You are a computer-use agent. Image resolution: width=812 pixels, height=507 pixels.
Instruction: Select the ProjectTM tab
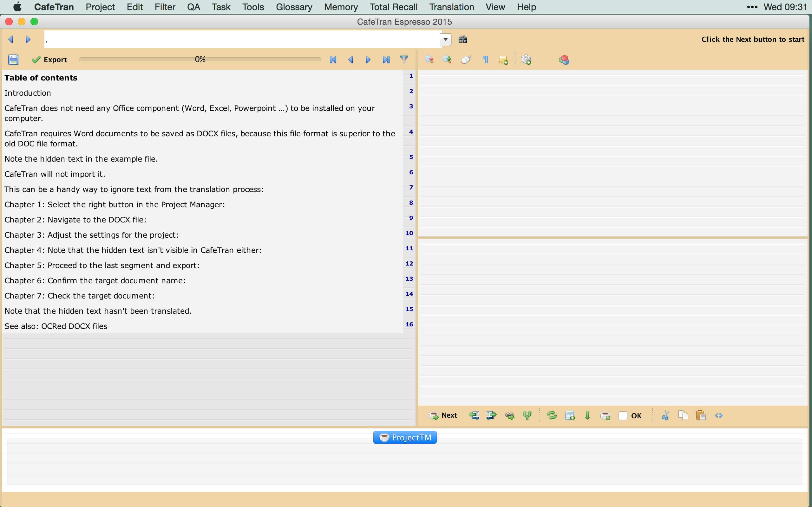[405, 437]
